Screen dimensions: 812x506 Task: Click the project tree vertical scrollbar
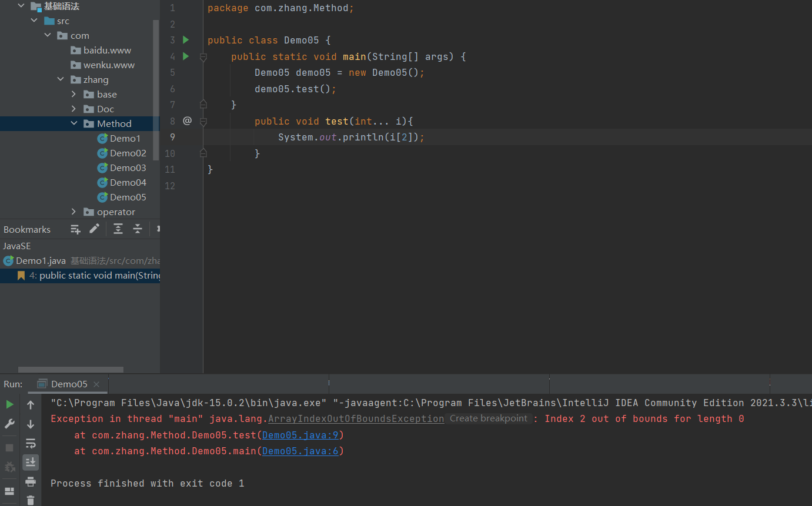156,90
